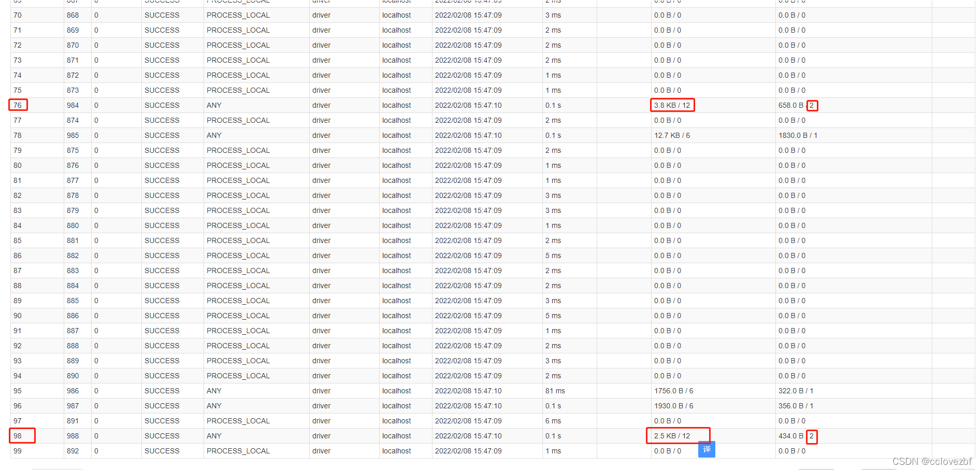Click task ID 871
Image resolution: width=980 pixels, height=470 pixels.
tap(73, 60)
